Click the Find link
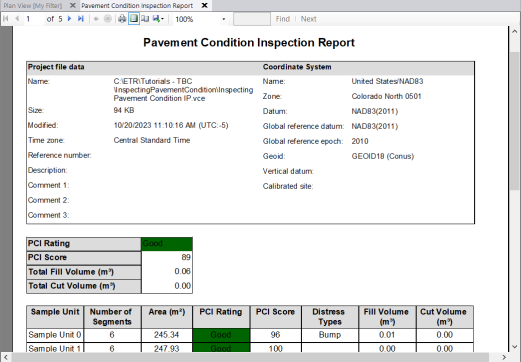Image resolution: width=521 pixels, height=362 pixels. (283, 19)
